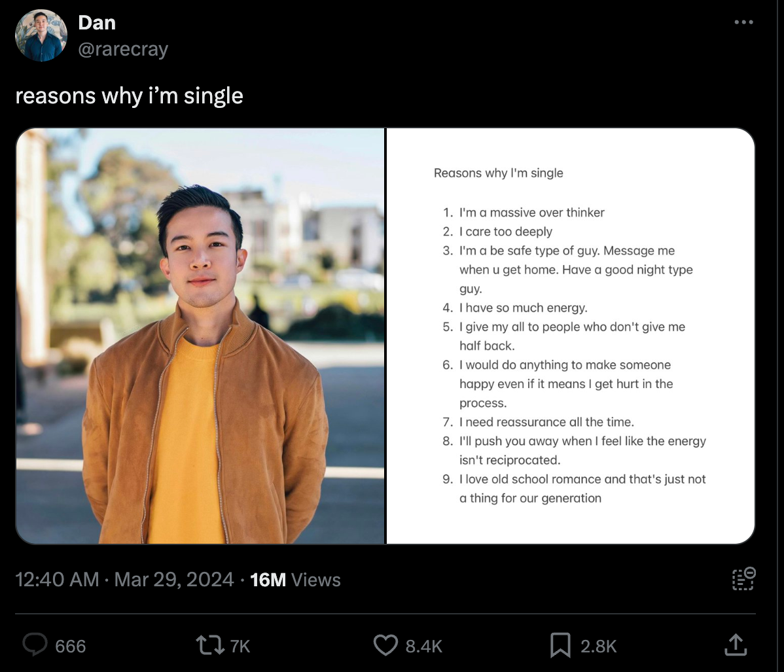Click Dan's profile avatar
The width and height of the screenshot is (784, 672).
pyautogui.click(x=41, y=35)
